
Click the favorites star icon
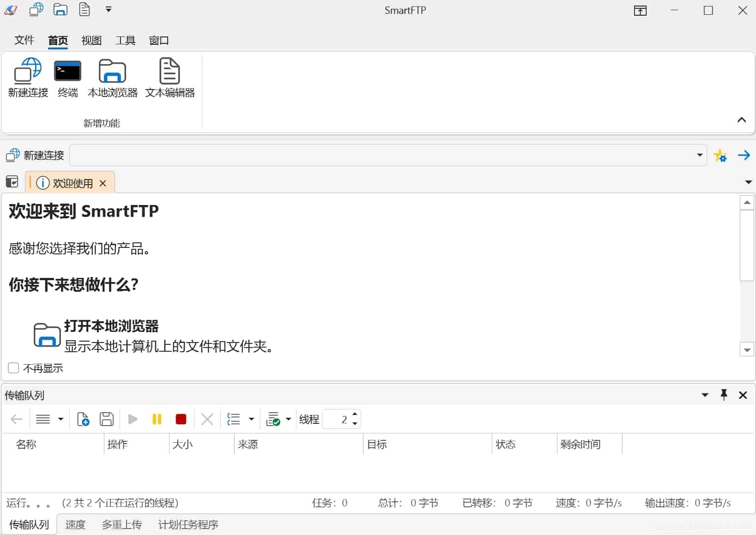(x=720, y=155)
